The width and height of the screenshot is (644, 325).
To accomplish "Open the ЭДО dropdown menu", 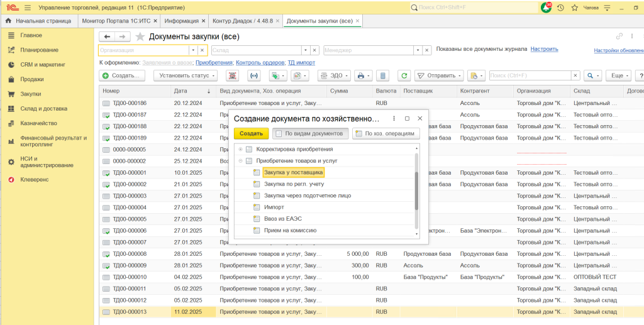I will pyautogui.click(x=335, y=75).
